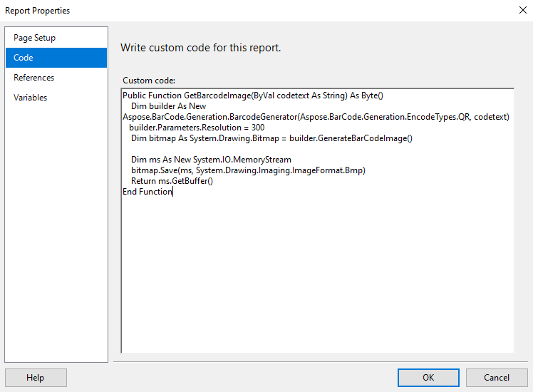Place cursor in the 'Dim bitmap As System.Drawing.Bitmap' line

271,138
